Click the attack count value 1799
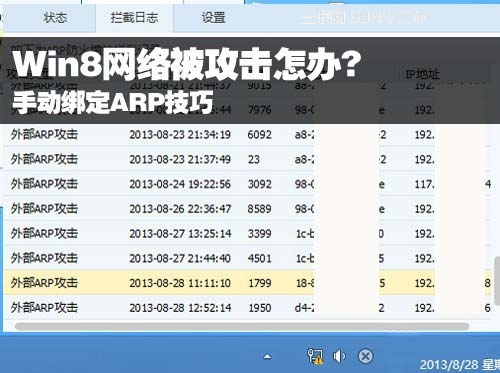The height and width of the screenshot is (373, 500). [260, 283]
